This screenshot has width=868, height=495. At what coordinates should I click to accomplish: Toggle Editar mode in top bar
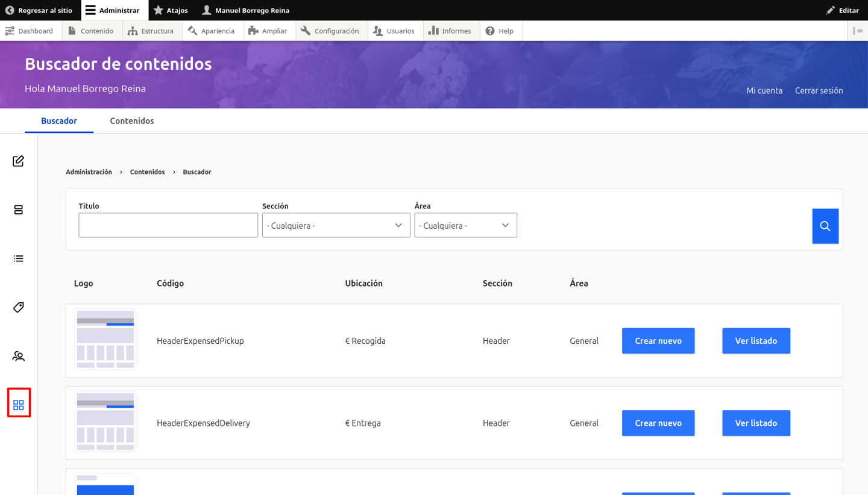[x=843, y=10]
